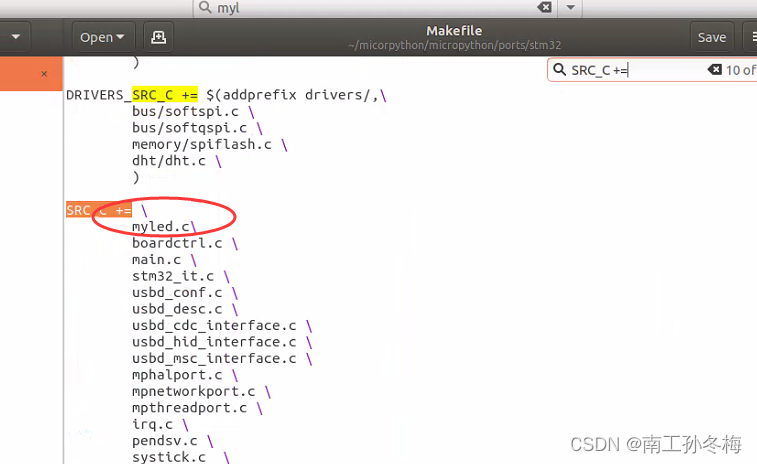This screenshot has width=757, height=464.
Task: Expand the top search options dropdown arrow
Action: 570,7
